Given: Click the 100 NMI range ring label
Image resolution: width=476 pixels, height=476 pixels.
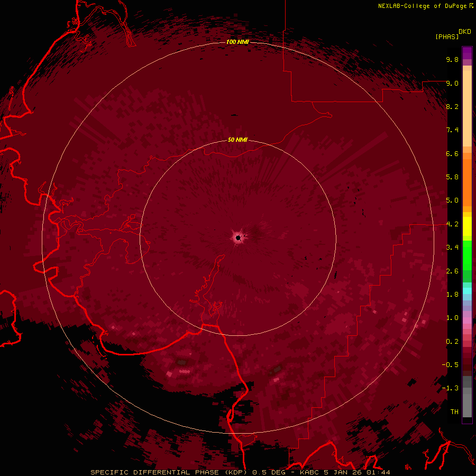Looking at the screenshot, I should pos(237,42).
